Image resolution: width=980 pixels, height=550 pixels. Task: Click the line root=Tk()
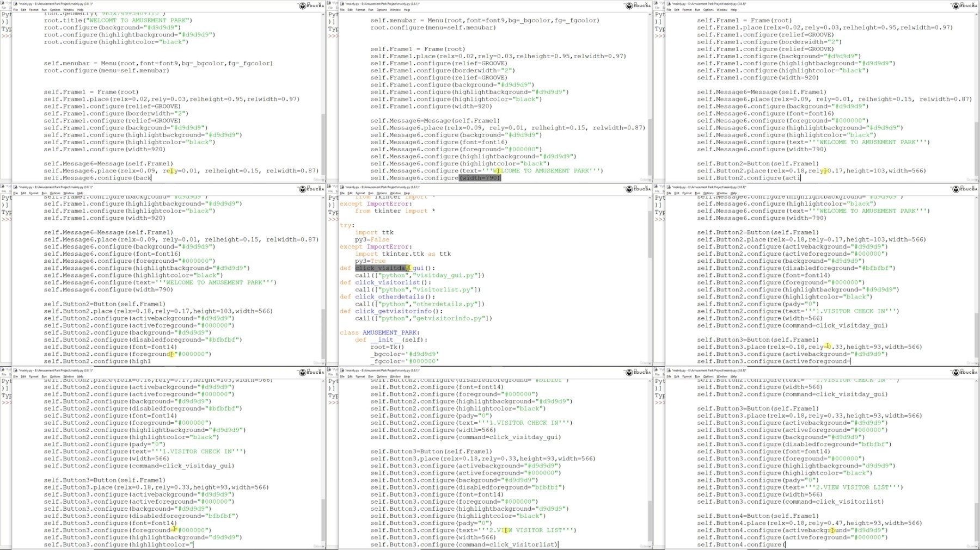(387, 347)
